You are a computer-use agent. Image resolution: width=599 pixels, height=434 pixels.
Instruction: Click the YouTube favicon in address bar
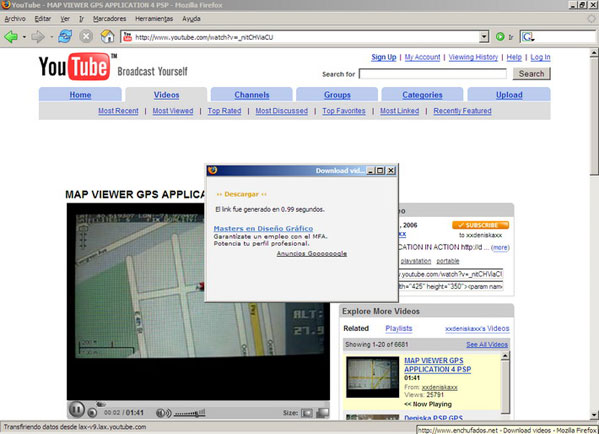pyautogui.click(x=127, y=37)
